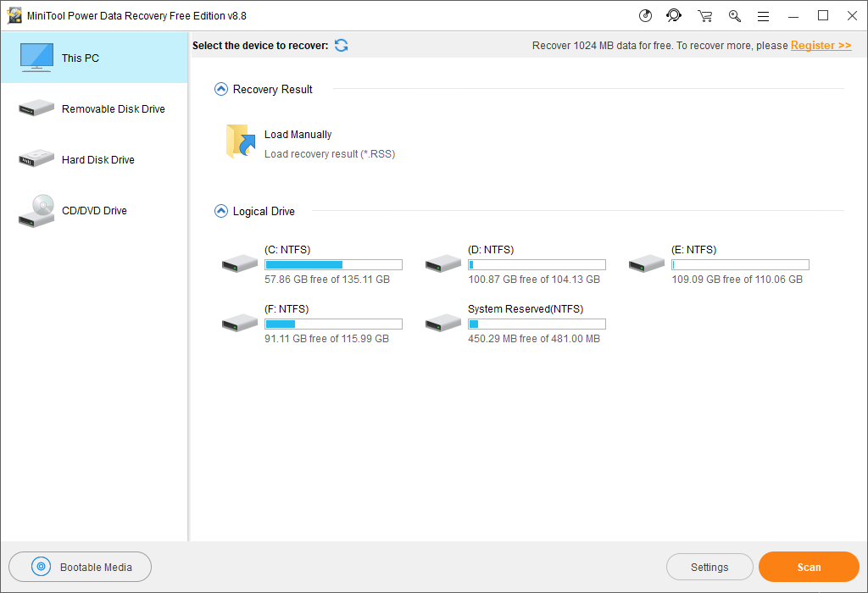Collapse the Logical Drive section
868x593 pixels.
coord(221,211)
